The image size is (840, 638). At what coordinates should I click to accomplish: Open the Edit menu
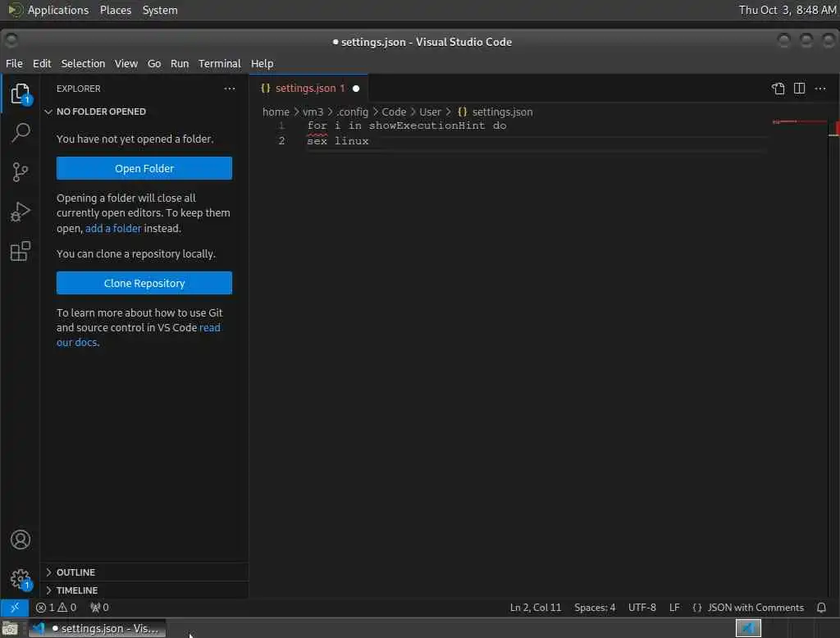click(x=42, y=63)
